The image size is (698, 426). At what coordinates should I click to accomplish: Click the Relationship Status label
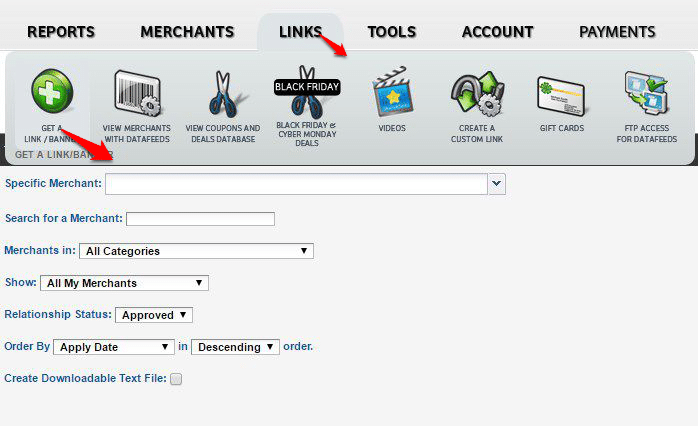point(58,314)
